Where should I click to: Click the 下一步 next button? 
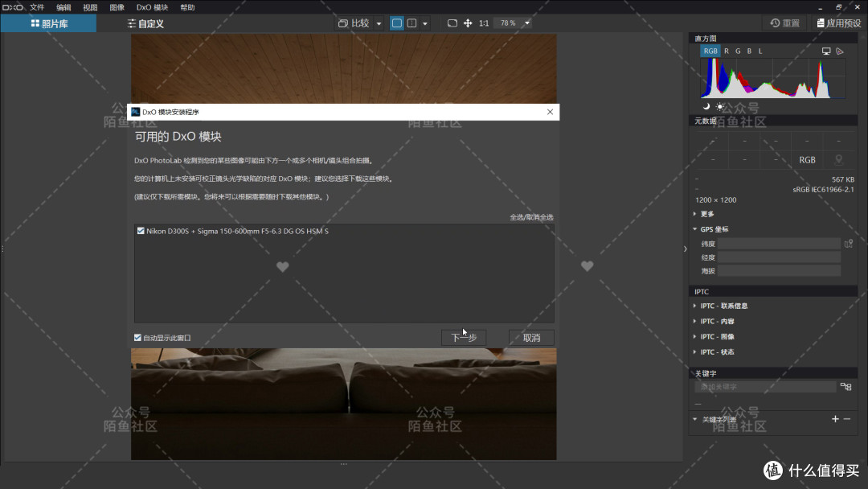click(x=464, y=338)
